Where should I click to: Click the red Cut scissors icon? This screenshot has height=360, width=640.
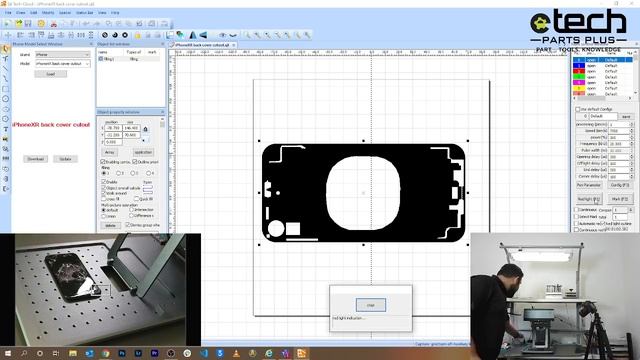53,24
